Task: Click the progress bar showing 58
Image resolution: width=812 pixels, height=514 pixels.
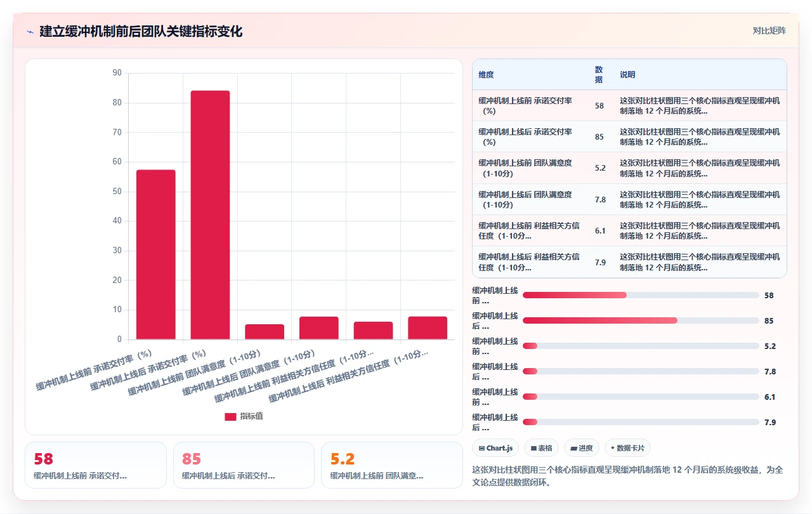Action: [x=641, y=295]
